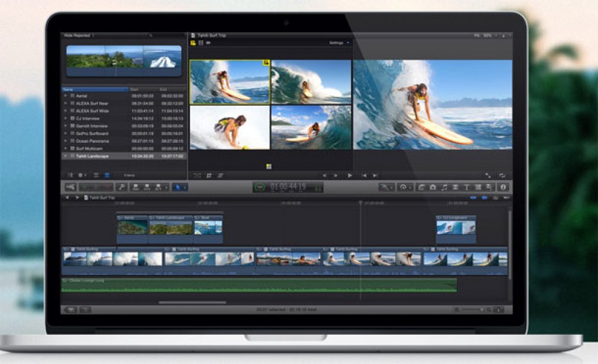Show the Music and Sound browser
This screenshot has height=364, width=598.
coord(444,187)
